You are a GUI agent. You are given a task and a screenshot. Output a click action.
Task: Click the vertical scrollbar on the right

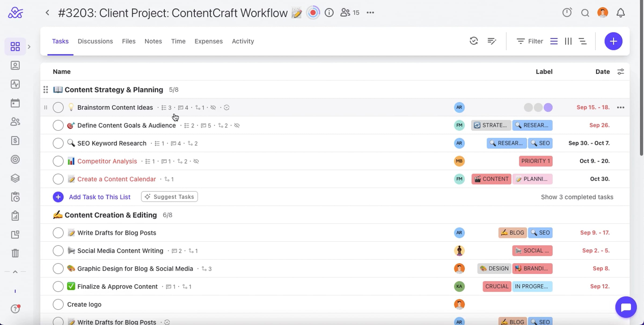(x=641, y=78)
